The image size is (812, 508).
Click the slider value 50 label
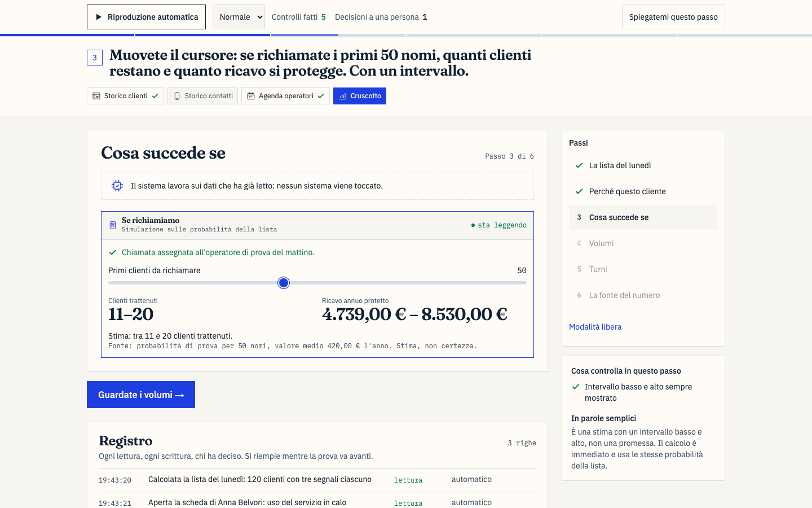click(522, 270)
